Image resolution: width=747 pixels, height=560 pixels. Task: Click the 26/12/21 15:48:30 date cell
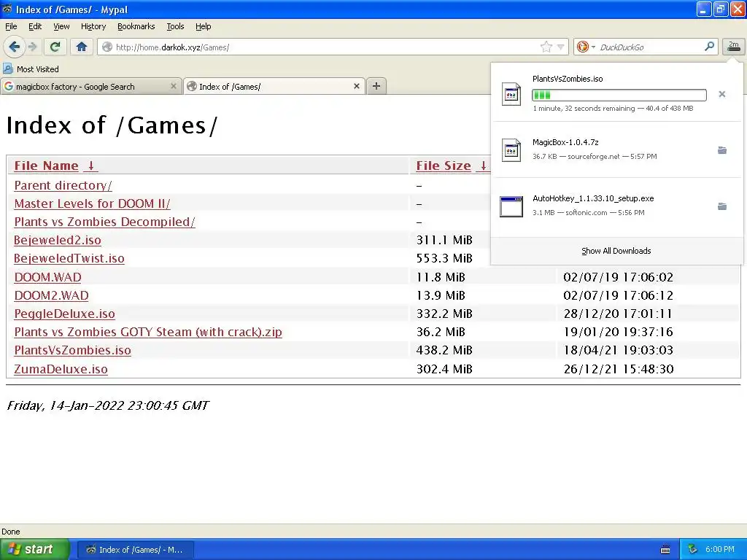(x=619, y=369)
